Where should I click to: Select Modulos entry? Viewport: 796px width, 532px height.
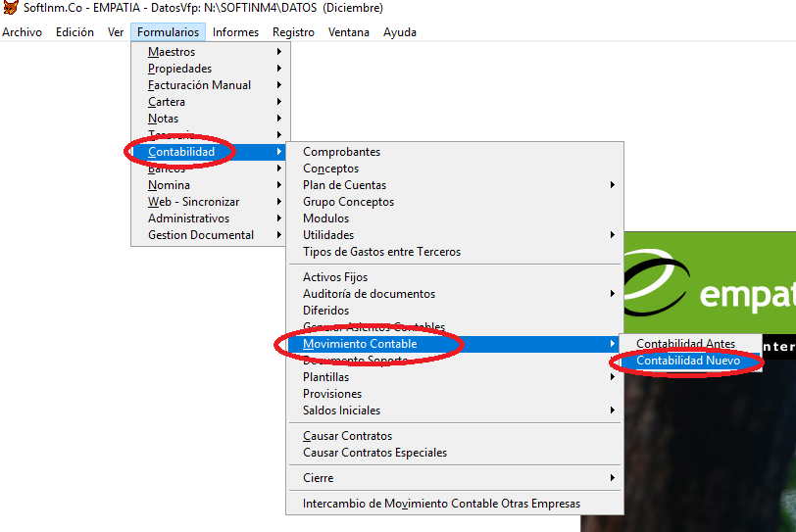point(455,218)
